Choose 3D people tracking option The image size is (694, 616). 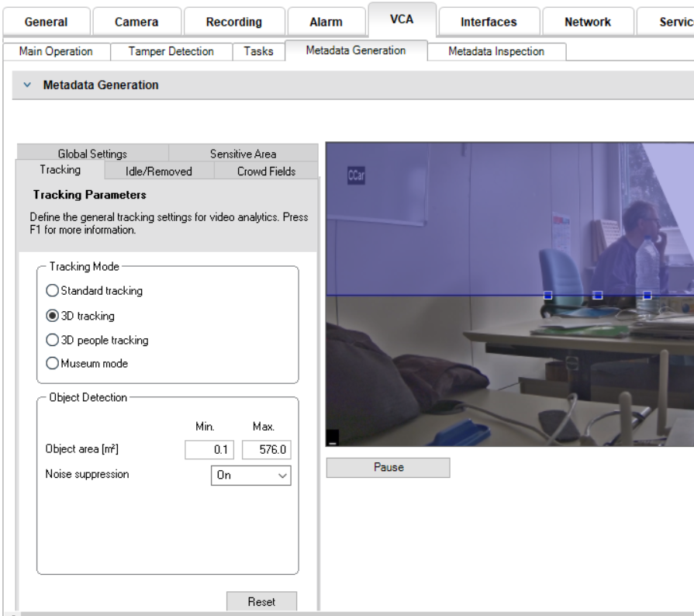click(53, 340)
